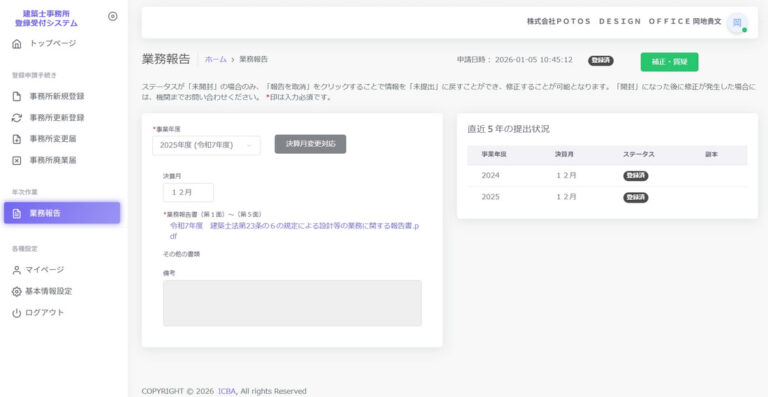The image size is (768, 397).
Task: Click the 建築士事務所登録受付システム logo title
Action: tap(47, 19)
